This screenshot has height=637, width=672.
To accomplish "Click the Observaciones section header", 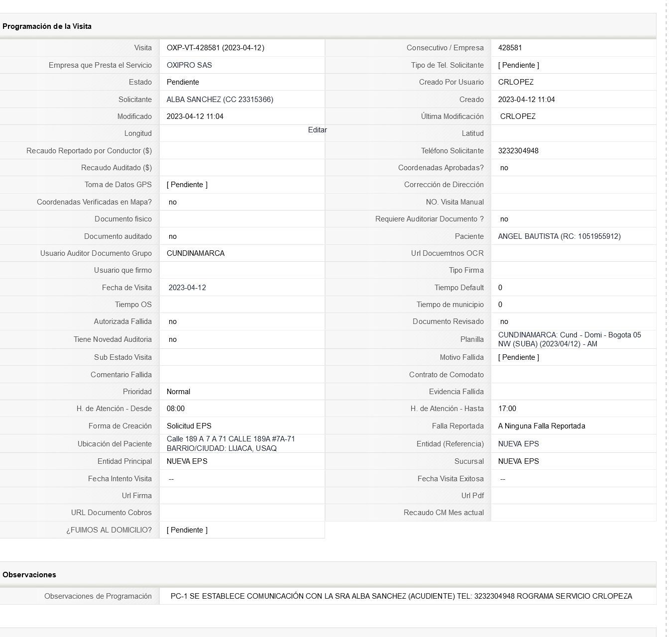I will [29, 575].
